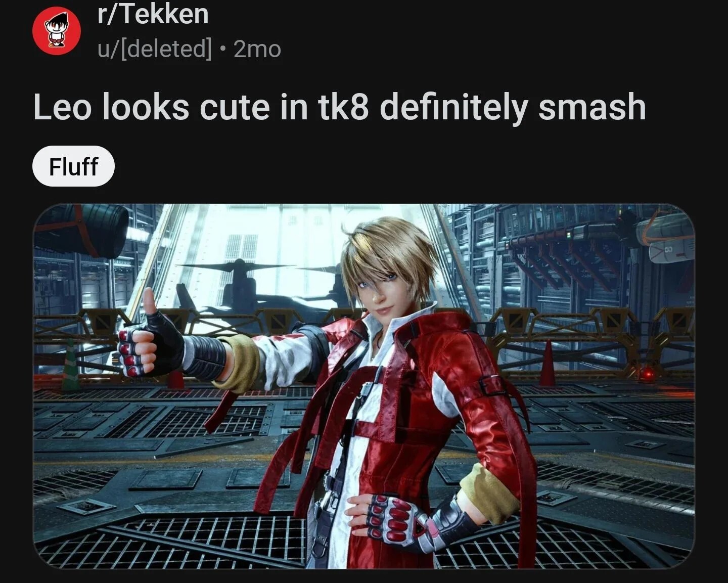Expand the Leo screenshot image

[x=364, y=386]
